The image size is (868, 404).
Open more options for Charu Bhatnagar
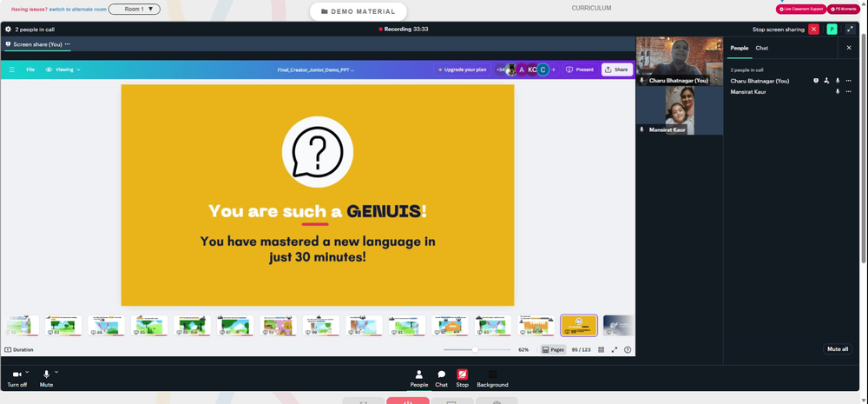[848, 81]
